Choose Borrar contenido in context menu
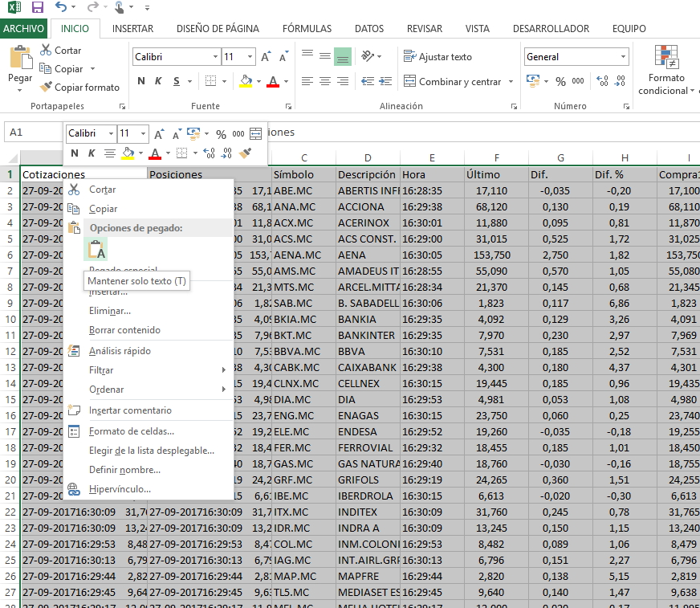Image resolution: width=700 pixels, height=608 pixels. [149, 330]
